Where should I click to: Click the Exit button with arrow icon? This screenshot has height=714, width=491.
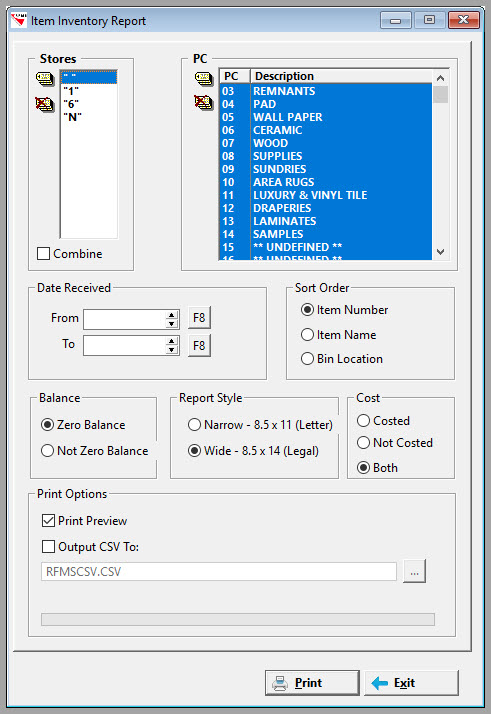411,683
